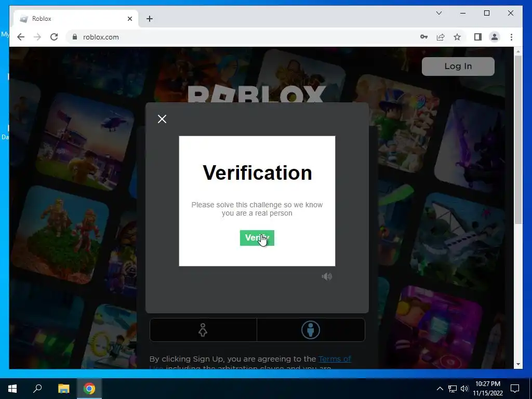Close the verification dialog with the X
This screenshot has height=399, width=532.
coord(162,119)
